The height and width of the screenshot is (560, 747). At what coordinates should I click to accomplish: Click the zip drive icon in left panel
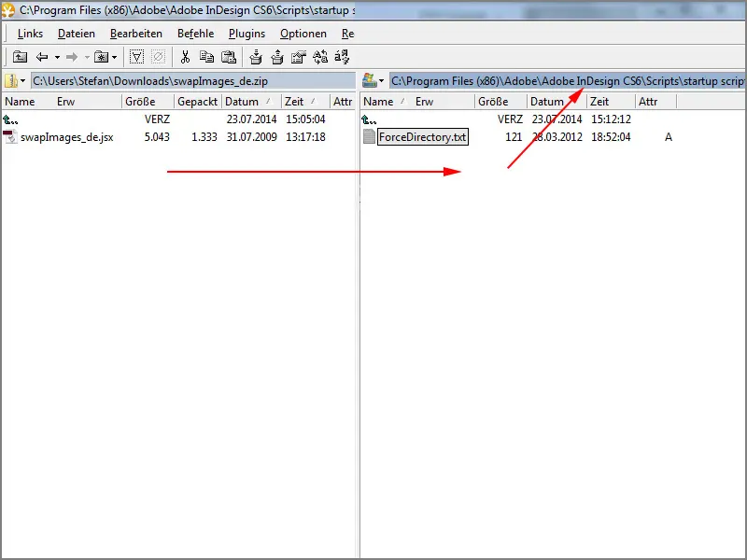pos(11,81)
